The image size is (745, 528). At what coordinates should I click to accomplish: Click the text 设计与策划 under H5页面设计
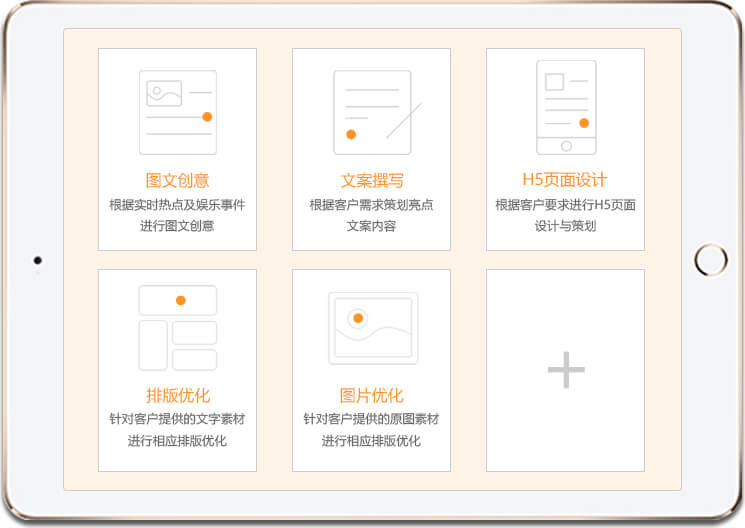565,226
